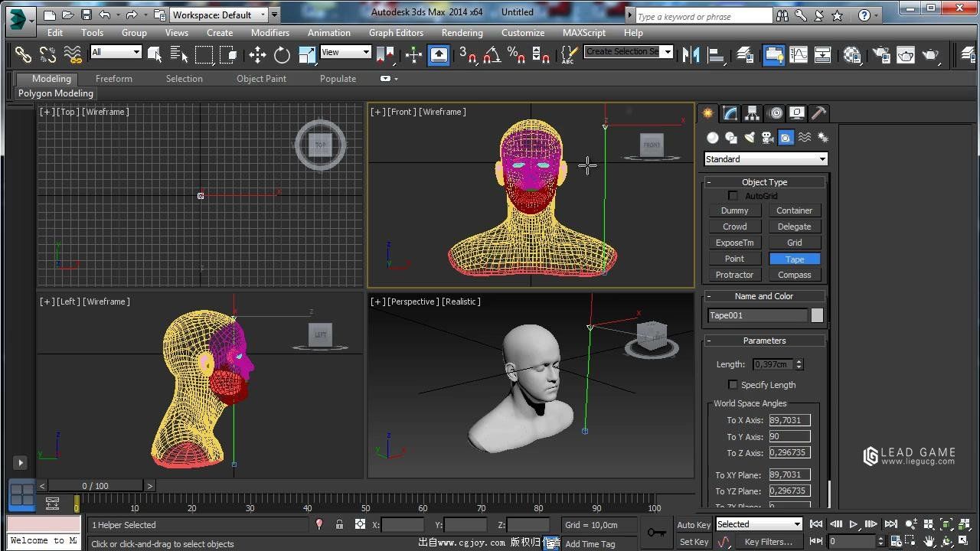Viewport: 980px width, 551px height.
Task: Toggle the Percent Snap button
Action: [x=516, y=54]
